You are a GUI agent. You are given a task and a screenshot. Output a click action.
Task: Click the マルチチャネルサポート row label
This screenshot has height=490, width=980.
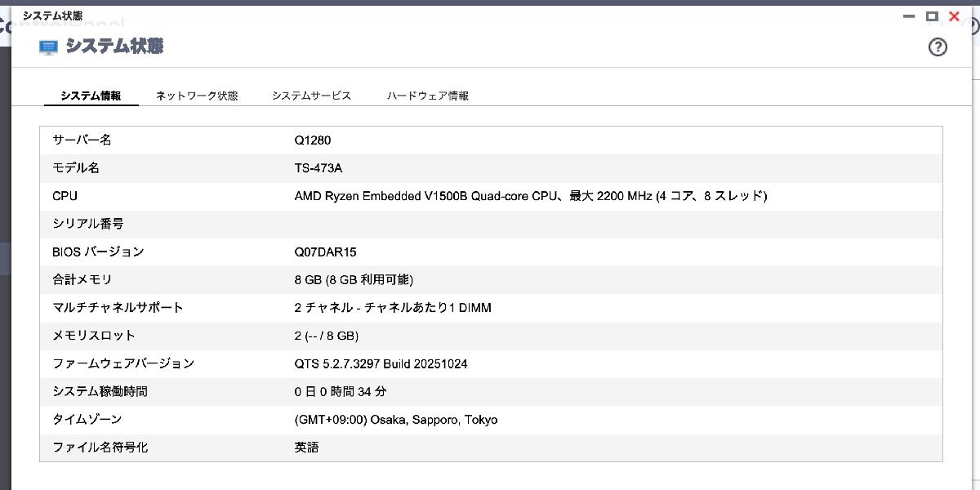118,308
